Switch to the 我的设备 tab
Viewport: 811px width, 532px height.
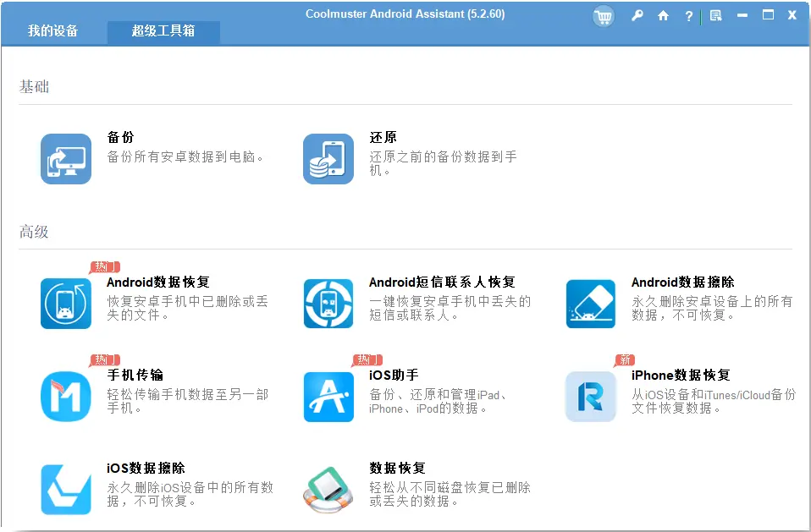tap(52, 30)
